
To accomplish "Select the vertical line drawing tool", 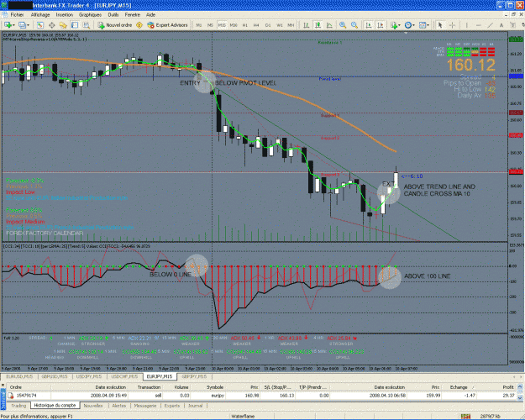I will [466, 25].
